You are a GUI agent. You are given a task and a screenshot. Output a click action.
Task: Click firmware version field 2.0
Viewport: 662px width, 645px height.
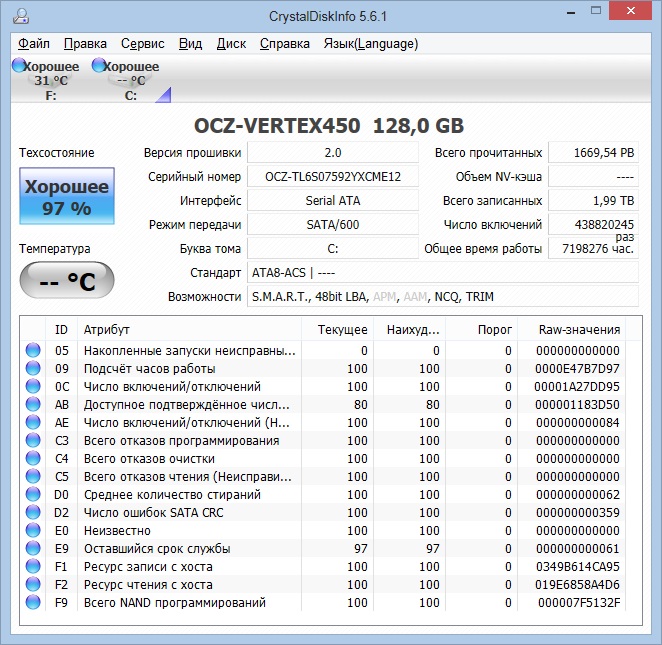pyautogui.click(x=333, y=152)
